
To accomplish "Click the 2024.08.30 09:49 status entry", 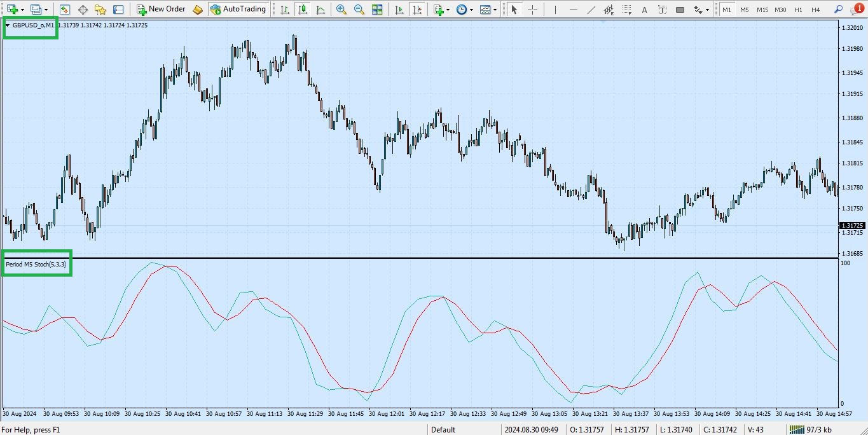I will (532, 430).
